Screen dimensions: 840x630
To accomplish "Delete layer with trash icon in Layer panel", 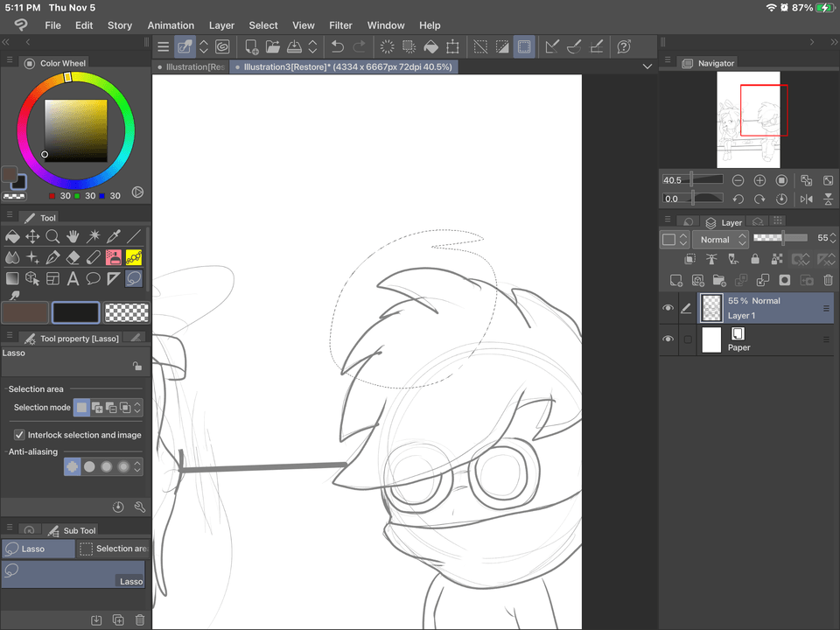I will point(829,280).
